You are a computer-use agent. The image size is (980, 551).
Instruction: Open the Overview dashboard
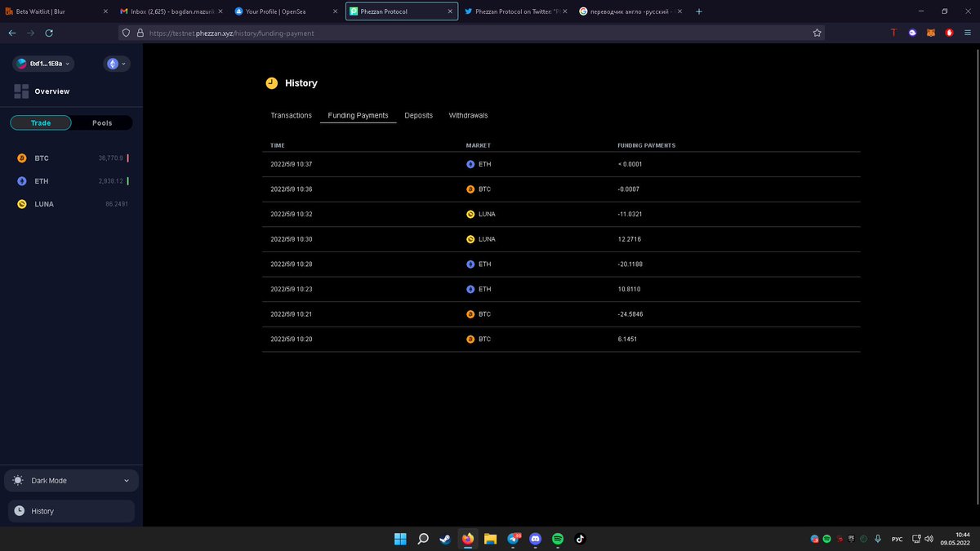click(51, 91)
